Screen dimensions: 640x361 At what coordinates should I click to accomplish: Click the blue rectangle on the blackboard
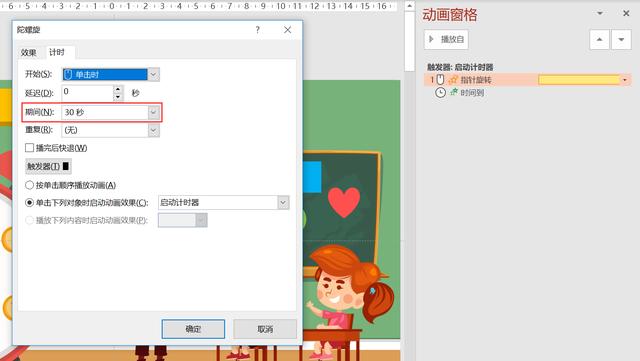click(x=312, y=177)
